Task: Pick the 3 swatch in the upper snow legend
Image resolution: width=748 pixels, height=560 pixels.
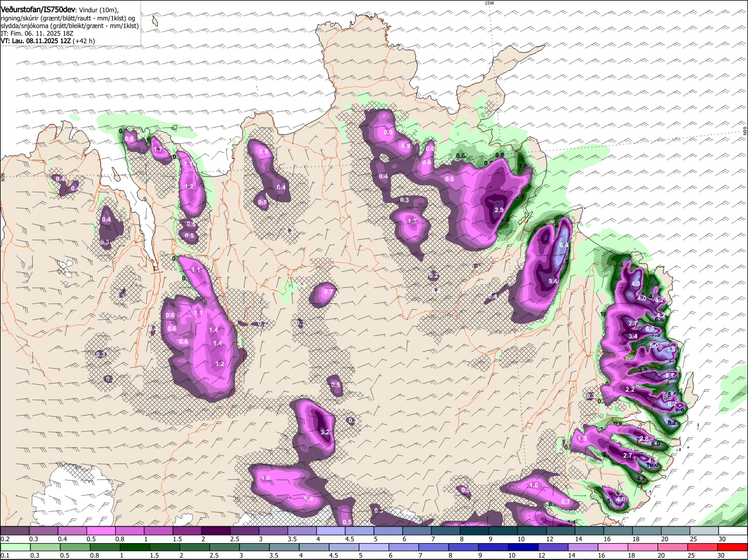Action: pyautogui.click(x=273, y=531)
